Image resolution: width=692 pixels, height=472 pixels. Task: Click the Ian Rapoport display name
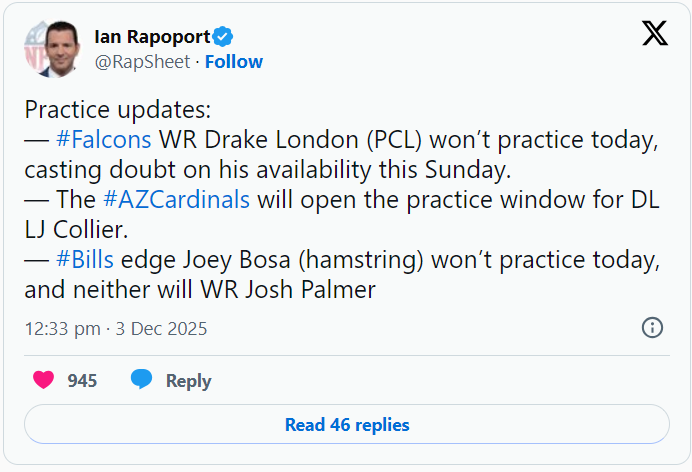pyautogui.click(x=152, y=37)
